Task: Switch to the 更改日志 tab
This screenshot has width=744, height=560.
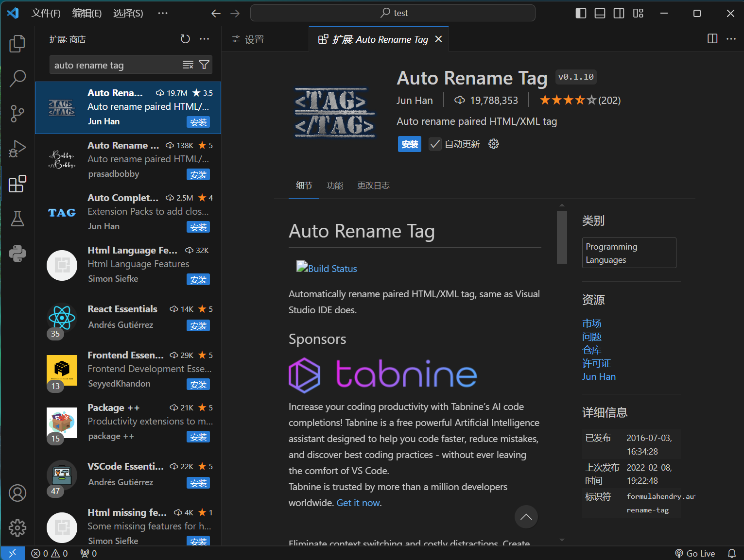Action: pos(373,186)
